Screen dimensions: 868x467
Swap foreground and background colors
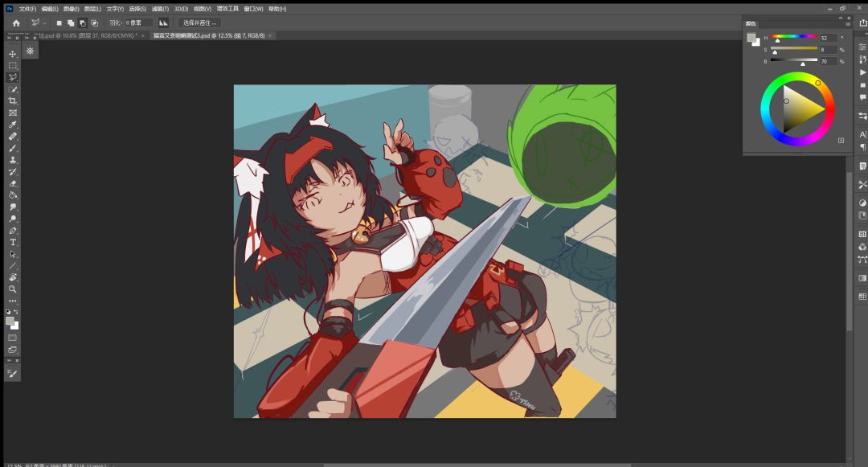click(x=16, y=312)
